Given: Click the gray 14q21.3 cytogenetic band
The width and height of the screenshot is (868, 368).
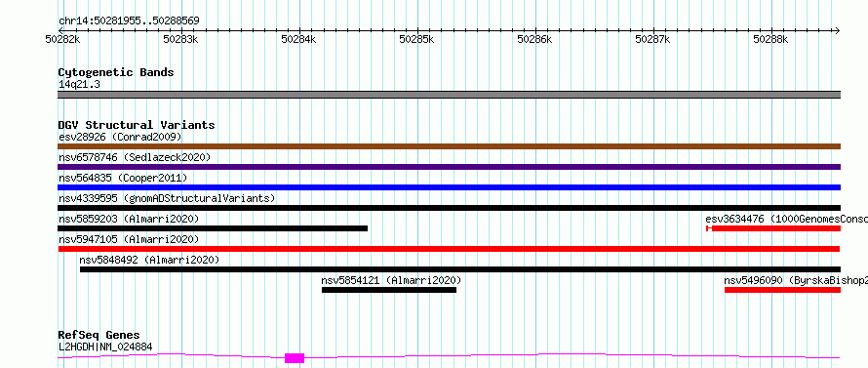Looking at the screenshot, I should click(449, 95).
